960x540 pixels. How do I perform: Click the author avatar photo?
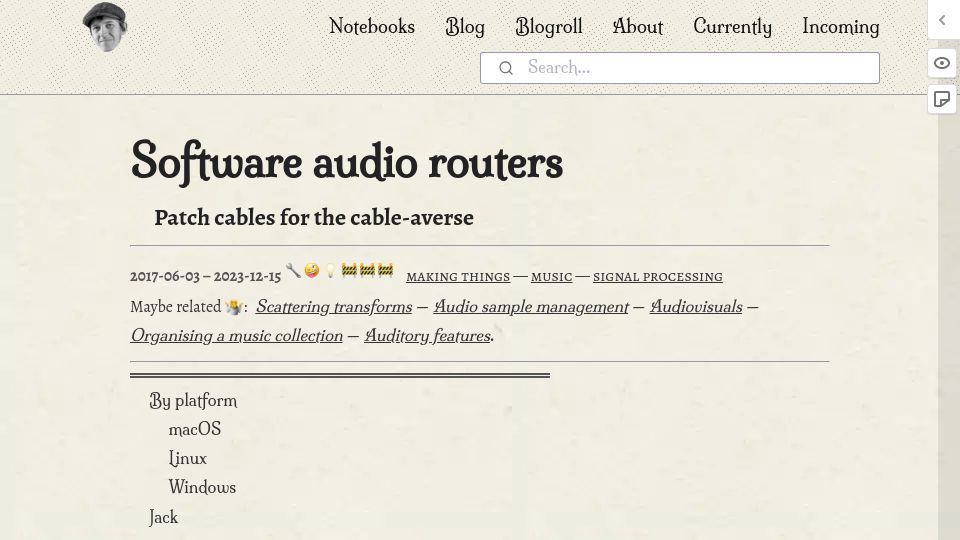coord(105,27)
